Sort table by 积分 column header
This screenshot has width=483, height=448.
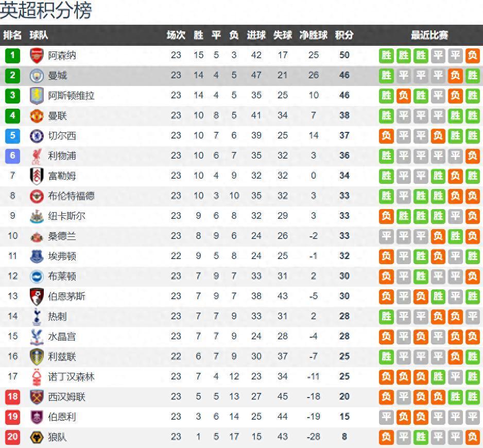[x=344, y=35]
